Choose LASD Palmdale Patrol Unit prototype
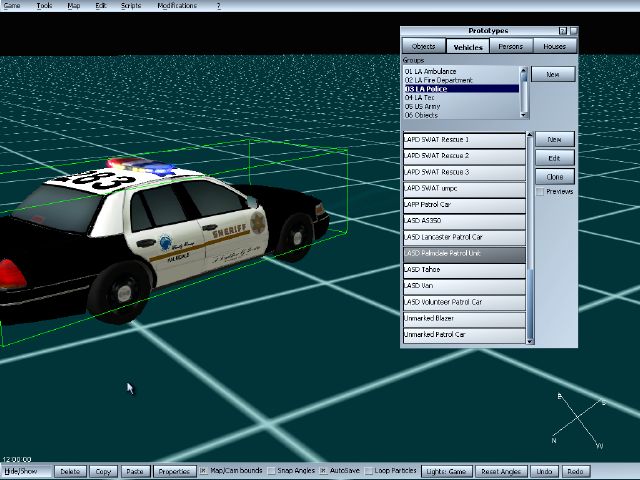 [464, 253]
